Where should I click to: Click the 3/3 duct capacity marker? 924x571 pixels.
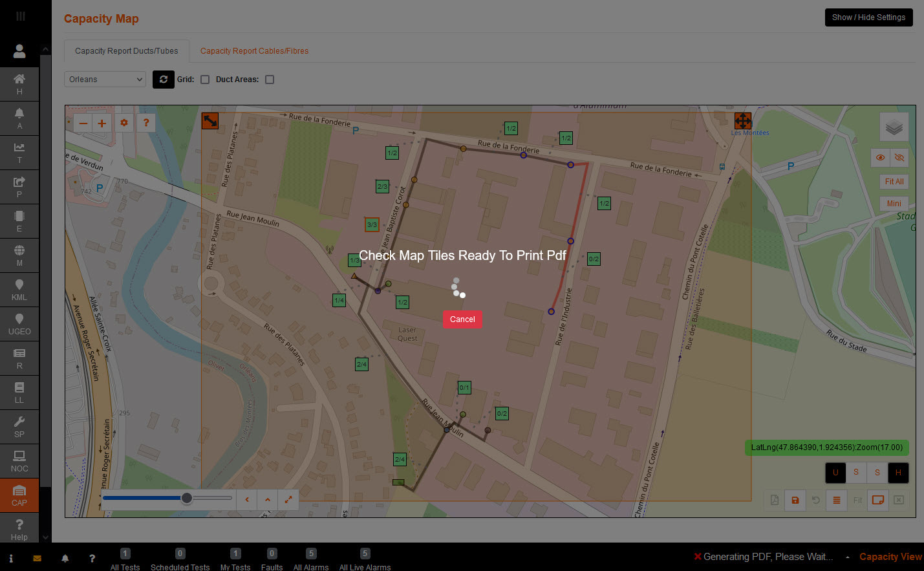point(372,224)
